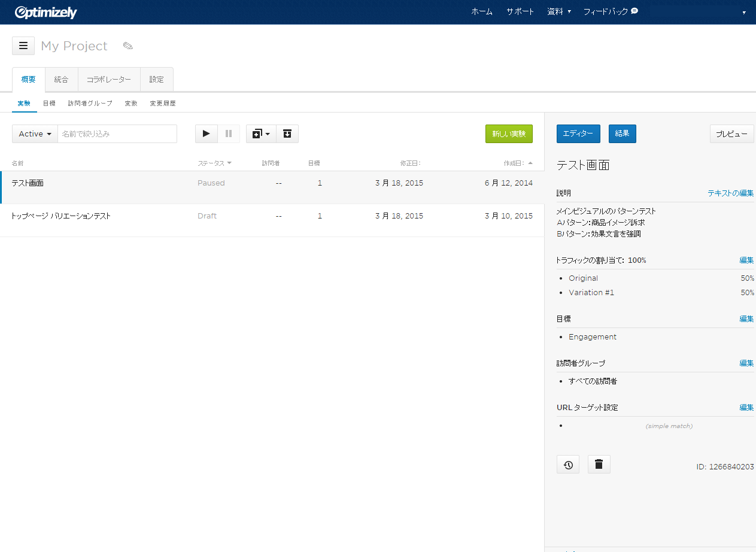756x552 pixels.
Task: Open the hamburger project menu
Action: [23, 46]
